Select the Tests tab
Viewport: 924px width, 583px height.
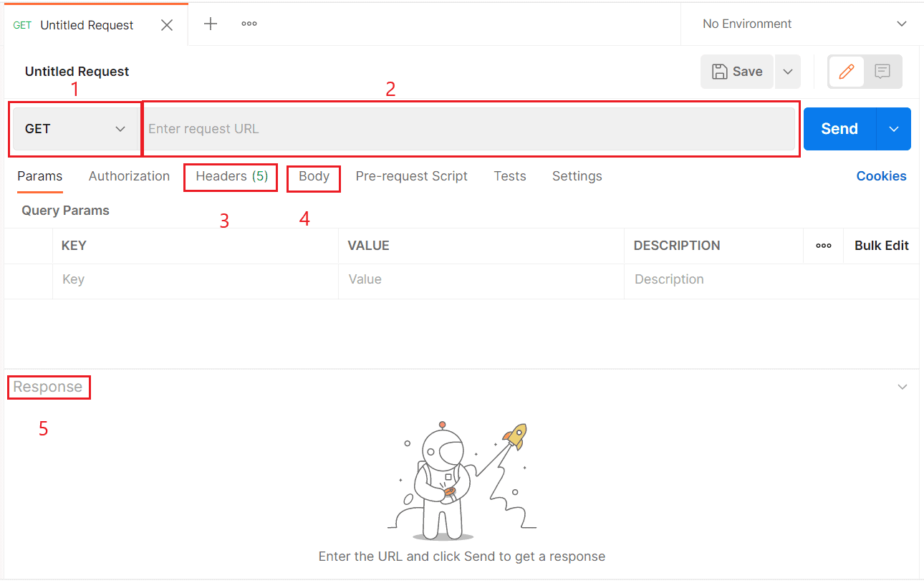[510, 176]
